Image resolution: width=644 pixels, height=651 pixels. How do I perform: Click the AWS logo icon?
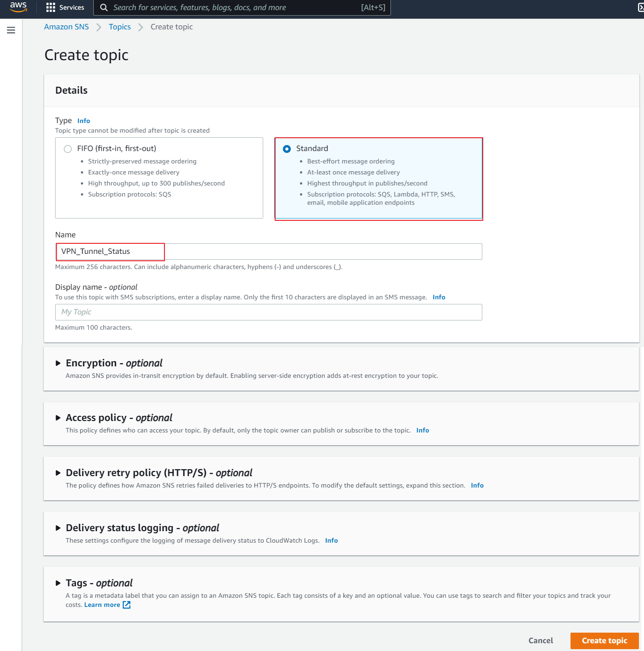pos(18,7)
